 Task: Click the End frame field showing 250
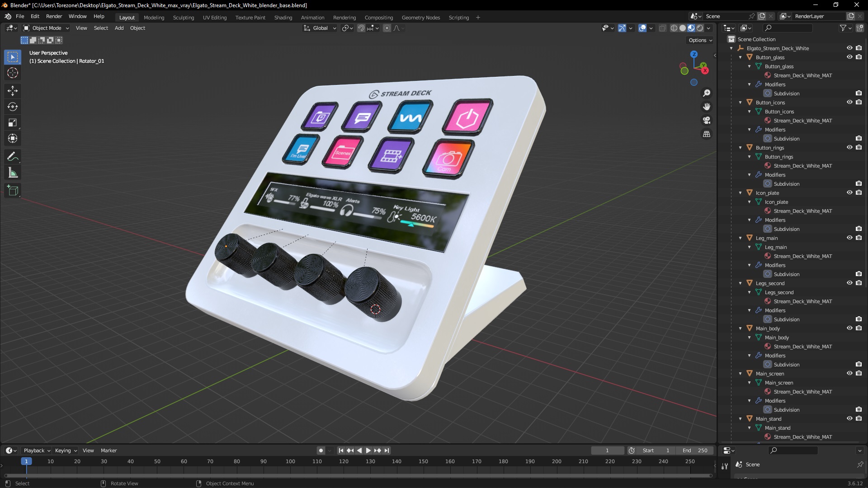[x=696, y=450]
